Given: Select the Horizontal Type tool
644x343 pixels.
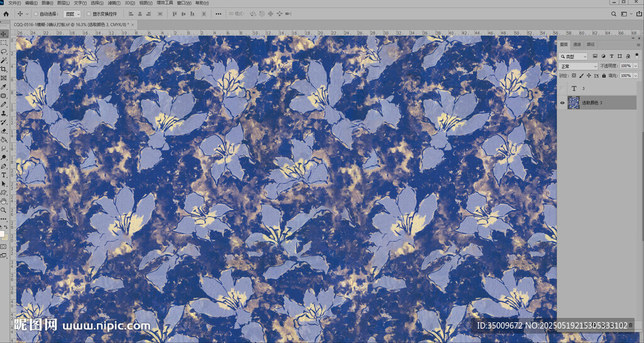Looking at the screenshot, I should (4, 175).
